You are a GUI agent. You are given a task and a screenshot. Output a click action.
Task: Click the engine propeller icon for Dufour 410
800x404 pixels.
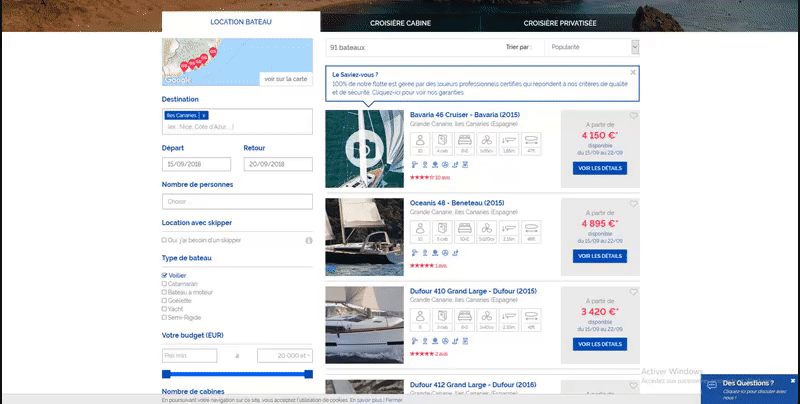pyautogui.click(x=487, y=320)
